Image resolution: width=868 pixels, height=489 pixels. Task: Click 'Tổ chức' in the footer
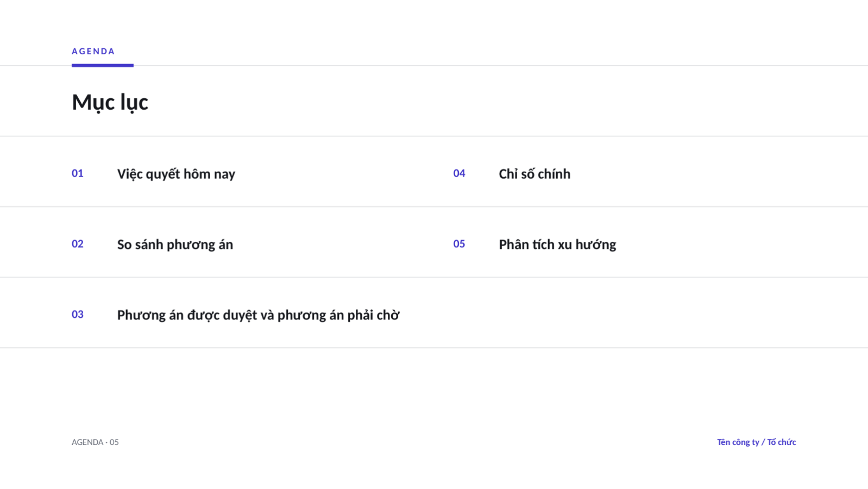click(x=782, y=442)
